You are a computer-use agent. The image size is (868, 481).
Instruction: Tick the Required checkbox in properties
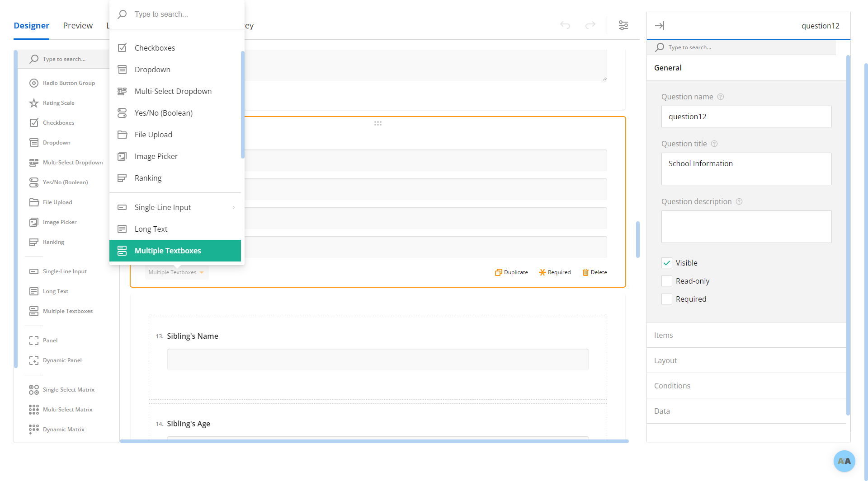click(667, 299)
